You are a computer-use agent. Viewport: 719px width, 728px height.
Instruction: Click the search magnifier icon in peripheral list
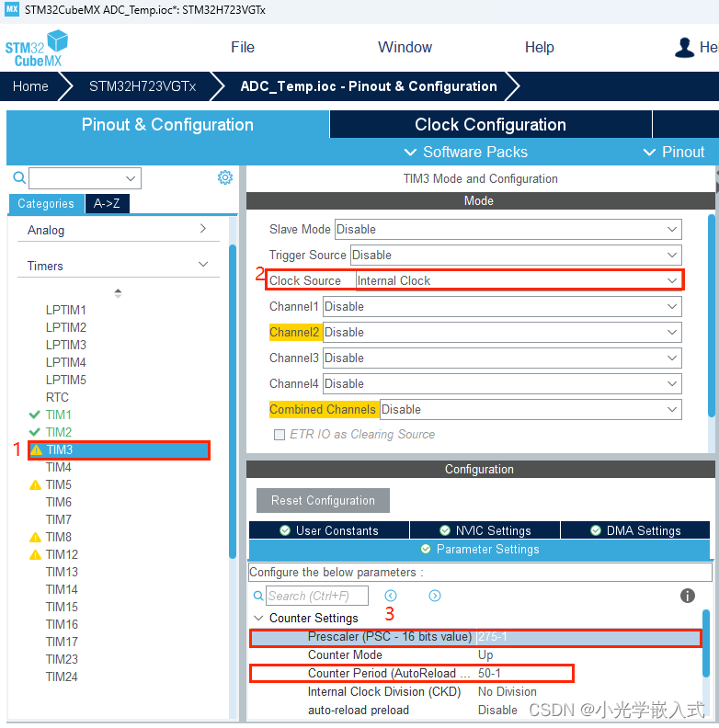point(19,177)
